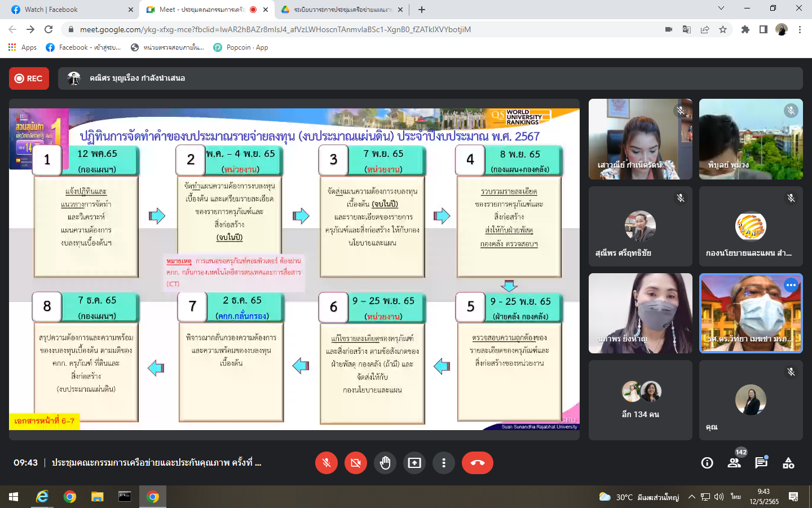Open more options menu in call controls
The width and height of the screenshot is (812, 508).
pyautogui.click(x=444, y=463)
